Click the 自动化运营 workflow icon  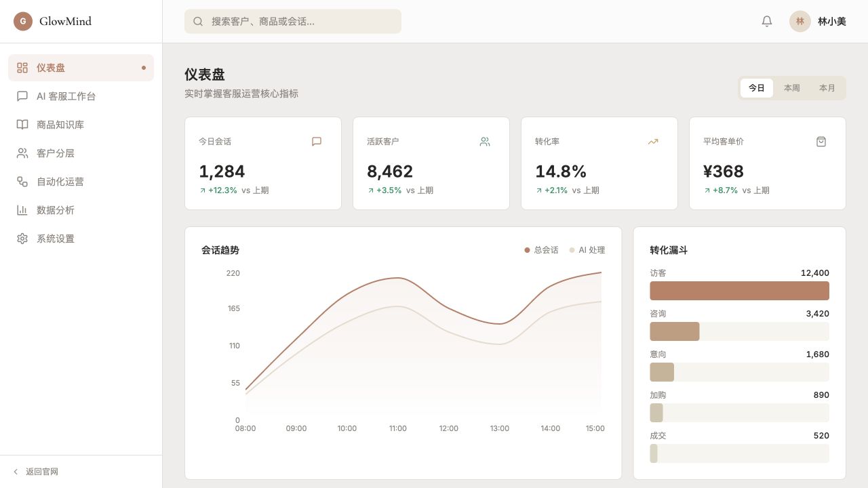click(x=22, y=182)
